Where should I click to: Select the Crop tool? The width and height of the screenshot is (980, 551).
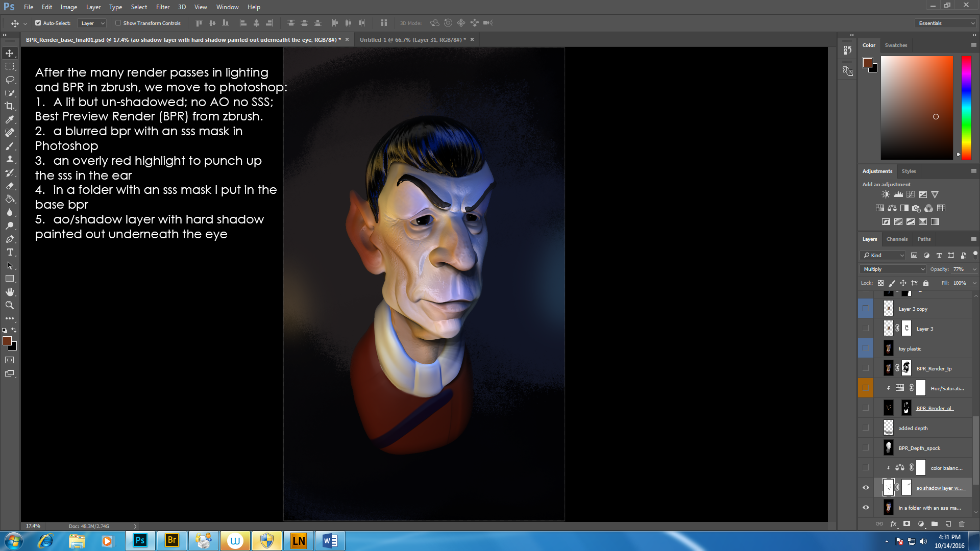10,106
